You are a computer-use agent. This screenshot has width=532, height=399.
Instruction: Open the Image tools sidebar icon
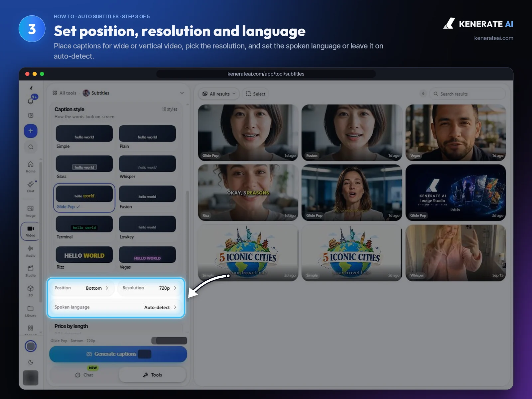pos(31,211)
